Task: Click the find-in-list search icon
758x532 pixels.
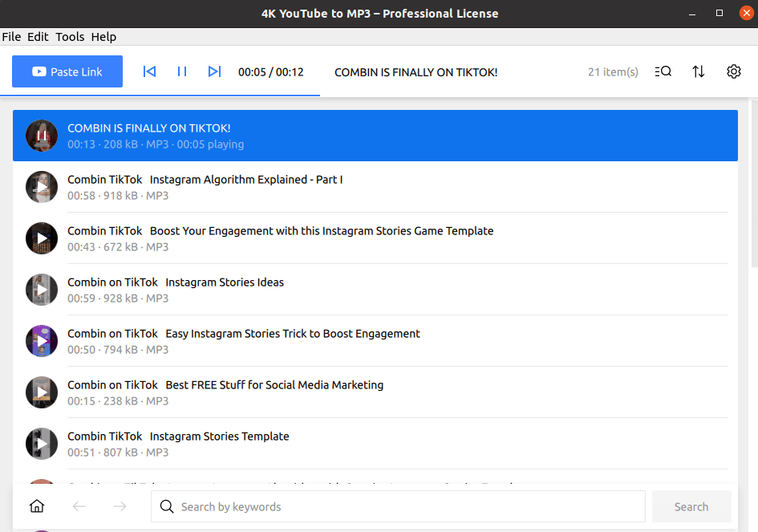Action: tap(663, 71)
